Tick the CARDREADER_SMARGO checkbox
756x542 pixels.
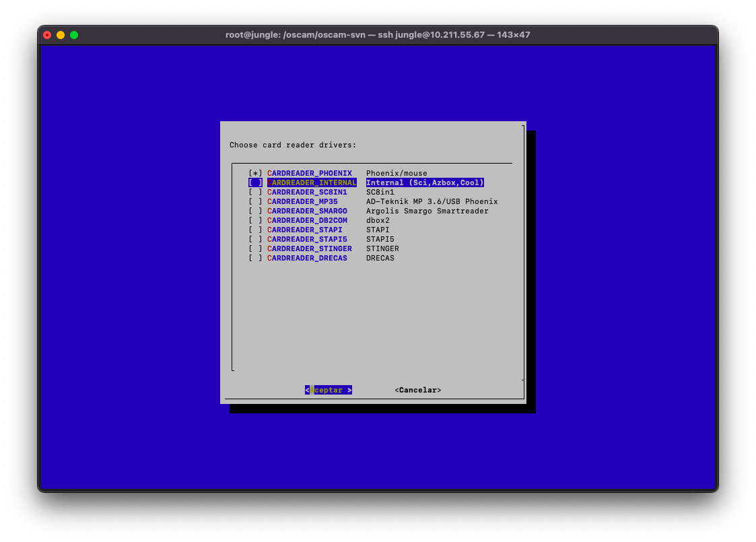(x=255, y=211)
